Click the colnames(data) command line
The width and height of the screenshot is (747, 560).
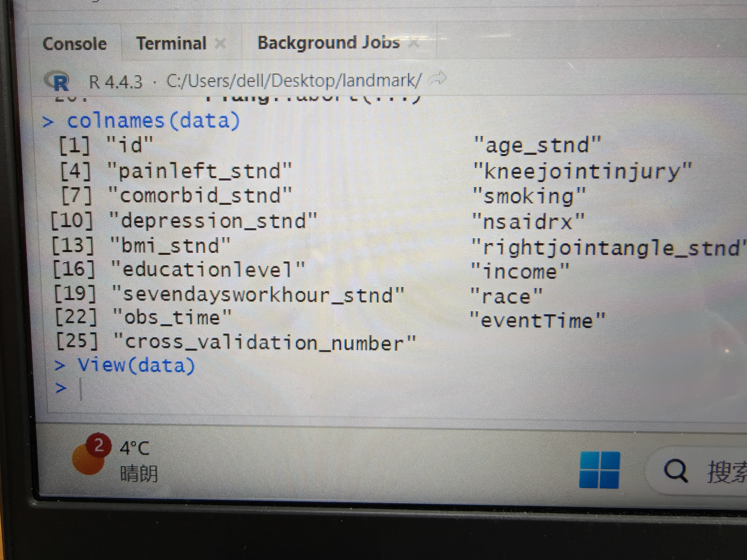(153, 121)
